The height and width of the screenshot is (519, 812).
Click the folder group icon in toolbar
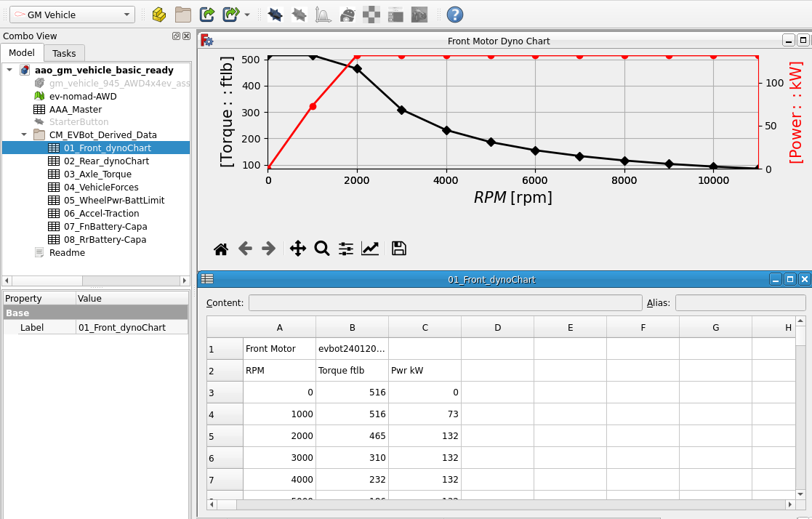[x=183, y=14]
